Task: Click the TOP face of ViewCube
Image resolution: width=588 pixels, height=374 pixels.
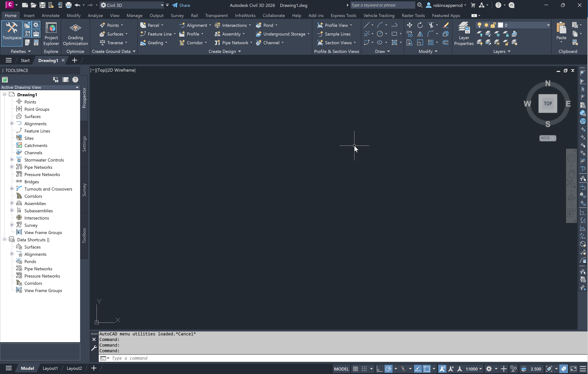Action: point(548,104)
